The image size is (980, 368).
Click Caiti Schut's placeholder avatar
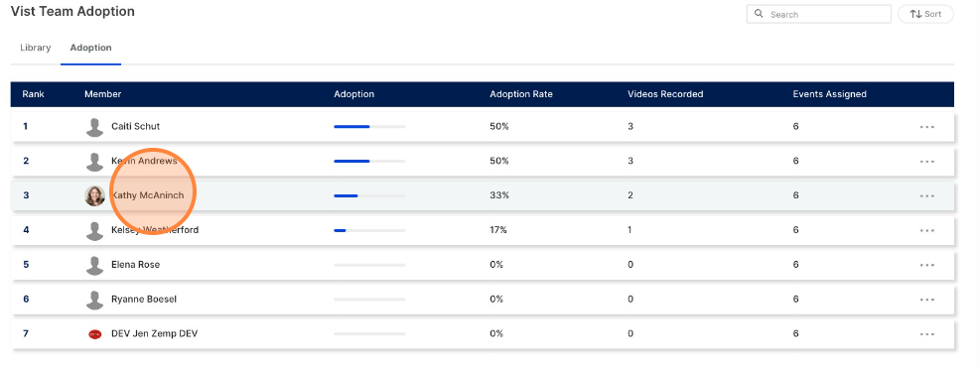point(95,127)
